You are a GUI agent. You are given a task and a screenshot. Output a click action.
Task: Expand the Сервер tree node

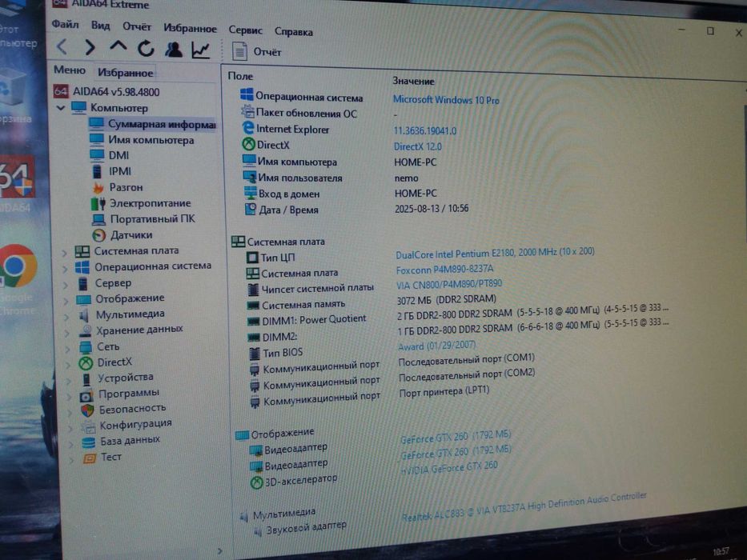[66, 286]
